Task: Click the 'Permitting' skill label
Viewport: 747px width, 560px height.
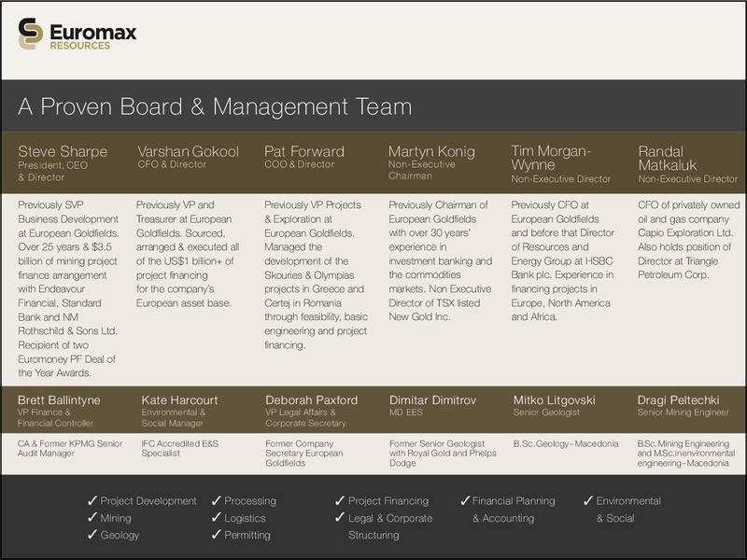Action: pos(247,535)
